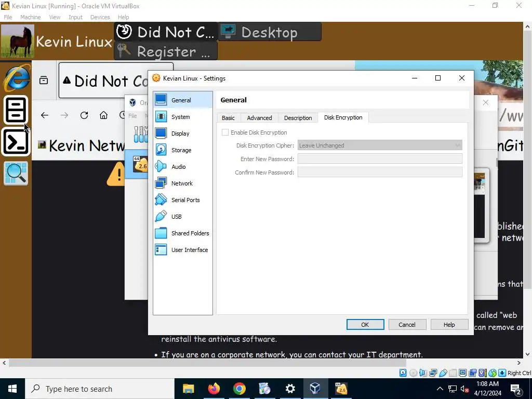
Task: Click the recording indicator in VM status bar
Action: pos(472,373)
